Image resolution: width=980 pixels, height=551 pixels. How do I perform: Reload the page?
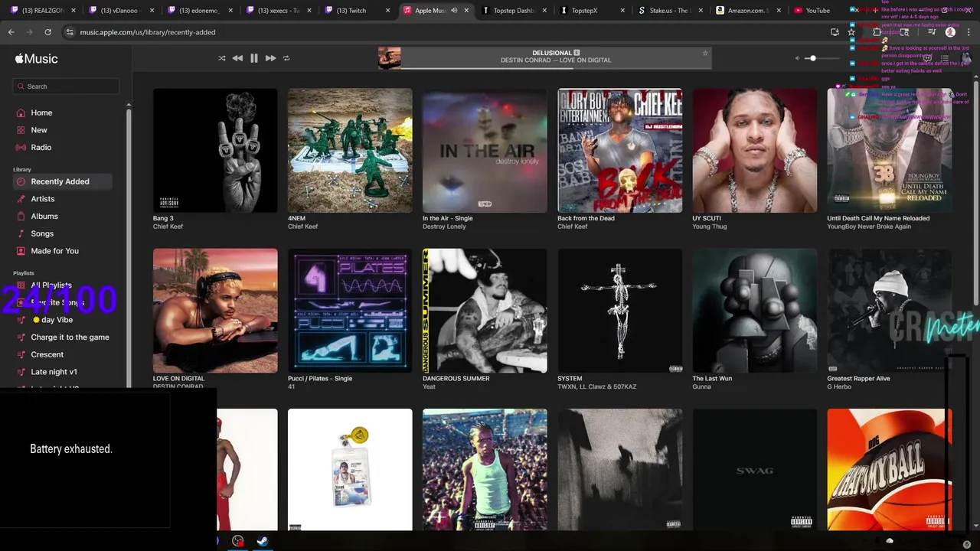point(47,32)
